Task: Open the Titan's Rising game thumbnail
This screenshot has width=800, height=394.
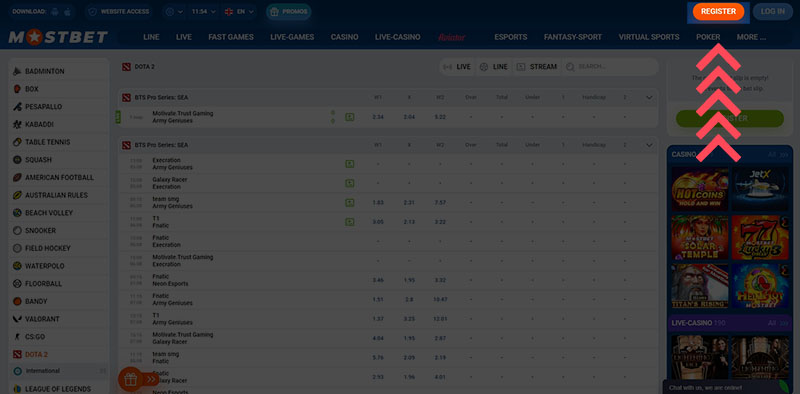Action: point(699,286)
